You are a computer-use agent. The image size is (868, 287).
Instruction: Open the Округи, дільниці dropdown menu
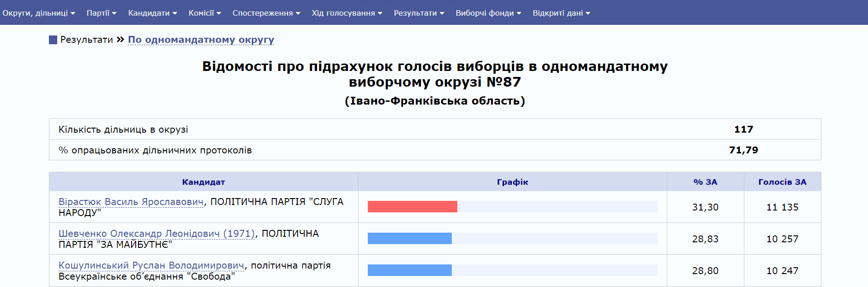39,13
